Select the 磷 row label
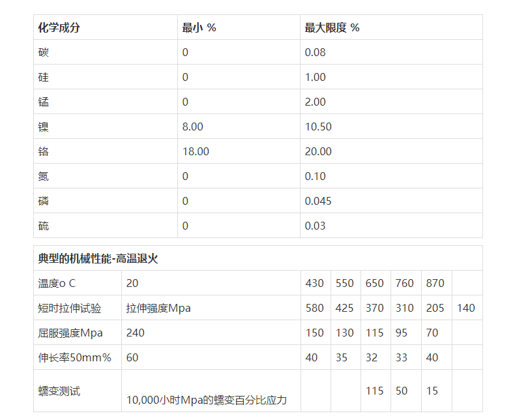The height and width of the screenshot is (420, 515). (44, 201)
